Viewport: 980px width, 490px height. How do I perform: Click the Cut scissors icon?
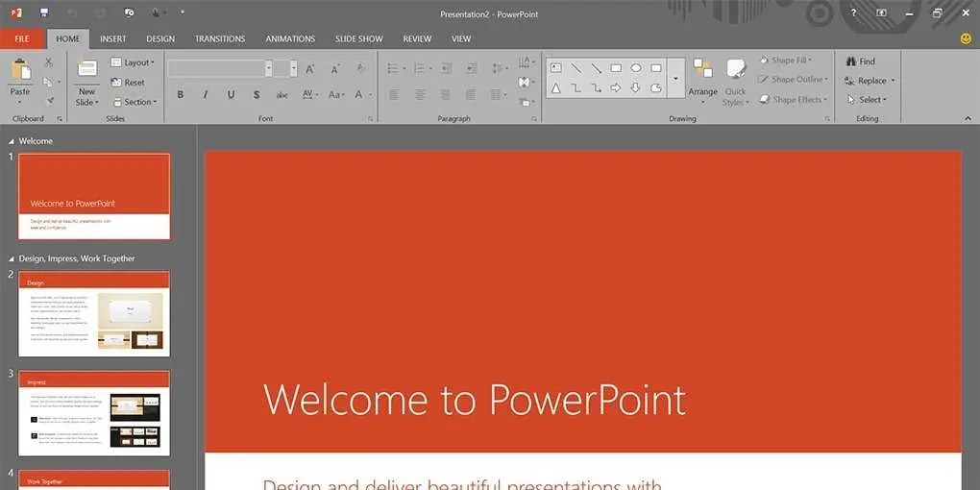[x=49, y=61]
